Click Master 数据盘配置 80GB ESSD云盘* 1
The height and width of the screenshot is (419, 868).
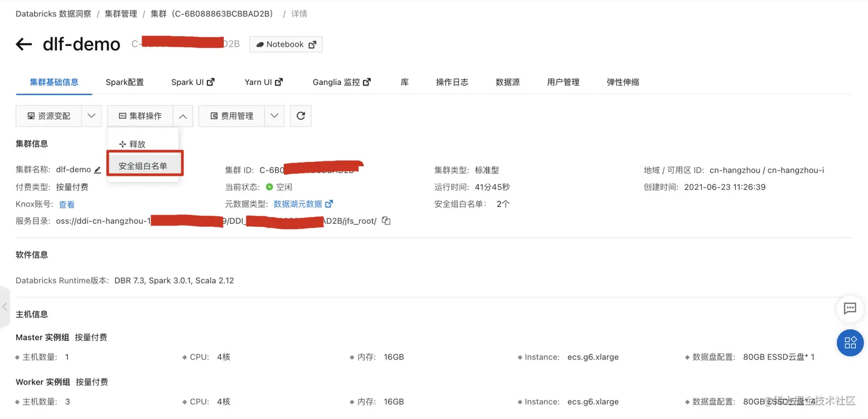(x=779, y=357)
